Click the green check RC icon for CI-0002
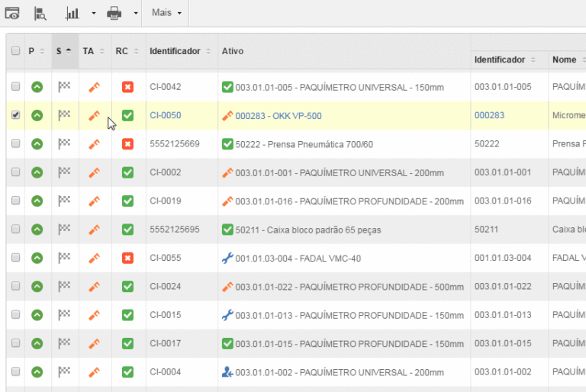 (127, 172)
